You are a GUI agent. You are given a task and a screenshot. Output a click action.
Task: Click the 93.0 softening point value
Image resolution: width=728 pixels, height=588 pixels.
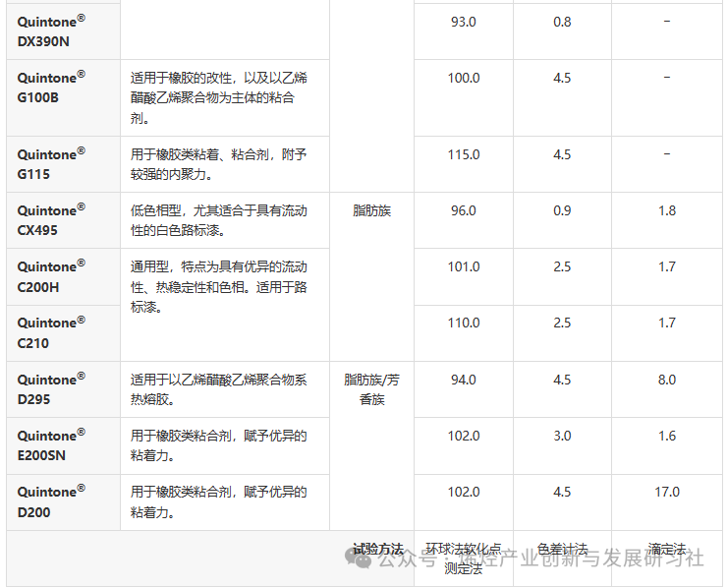464,22
